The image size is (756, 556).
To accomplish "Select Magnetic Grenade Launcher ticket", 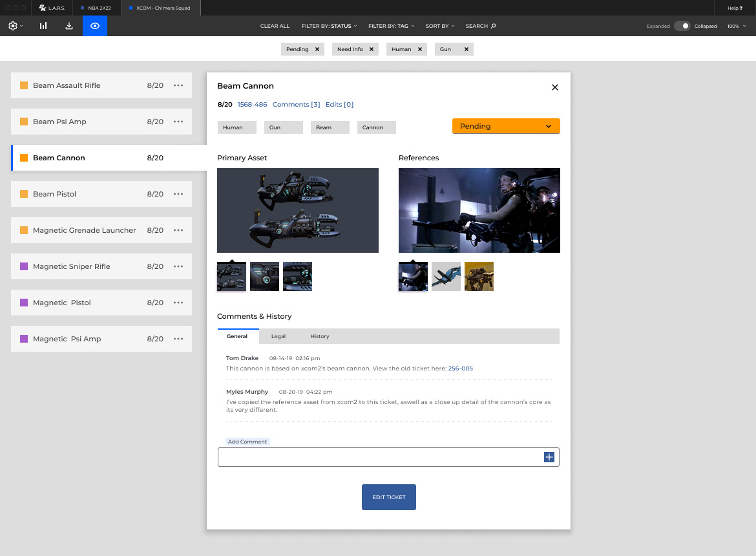I will pos(101,230).
